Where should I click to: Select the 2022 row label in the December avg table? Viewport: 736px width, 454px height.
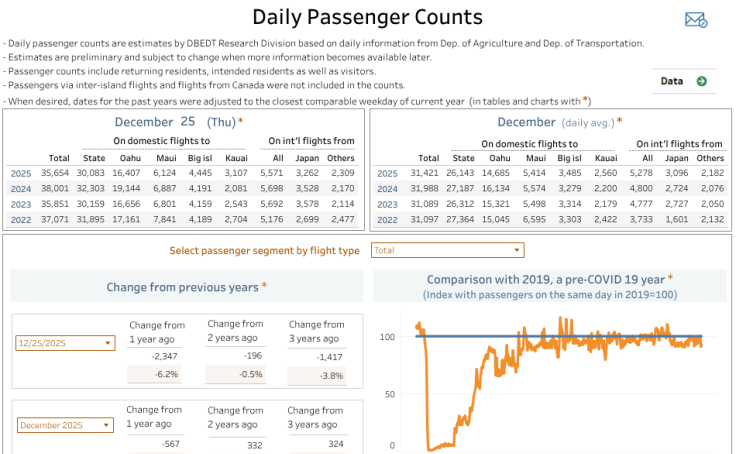coord(387,218)
